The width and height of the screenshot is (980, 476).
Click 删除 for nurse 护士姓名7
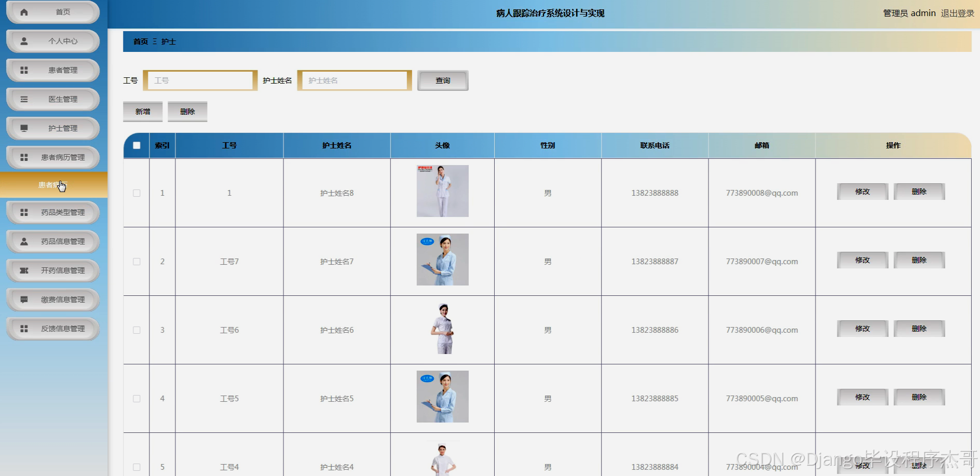coord(919,260)
